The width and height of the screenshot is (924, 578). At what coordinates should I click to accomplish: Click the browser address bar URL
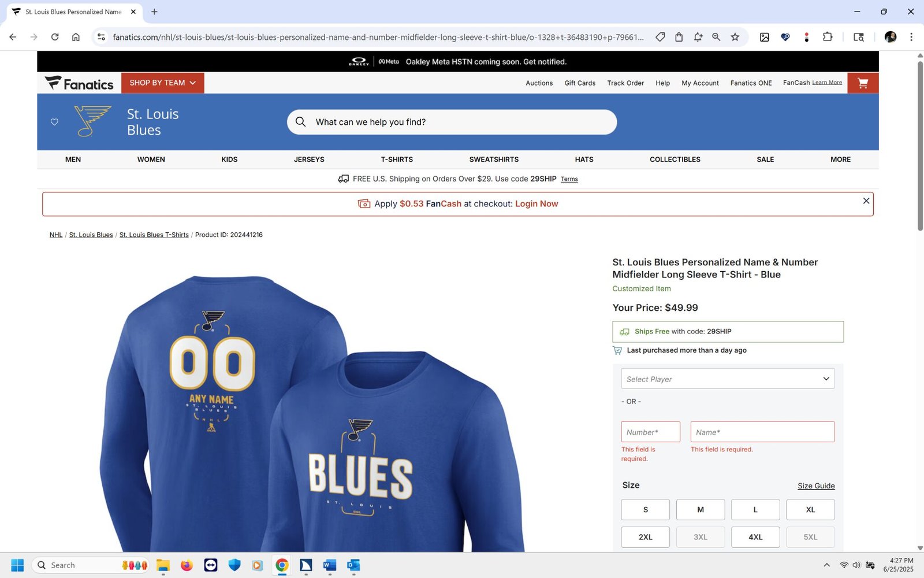[378, 37]
